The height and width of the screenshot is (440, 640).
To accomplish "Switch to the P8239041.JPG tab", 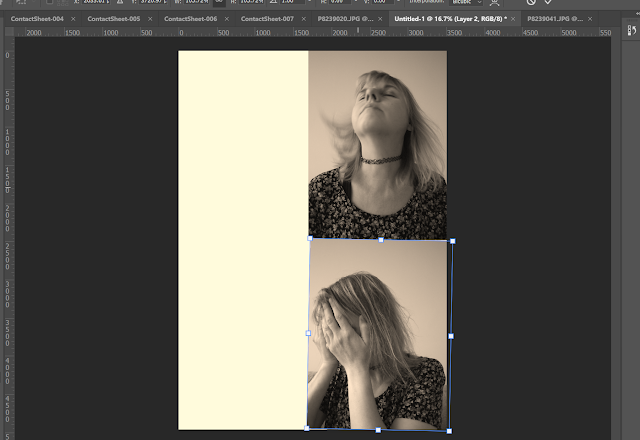I will (555, 19).
